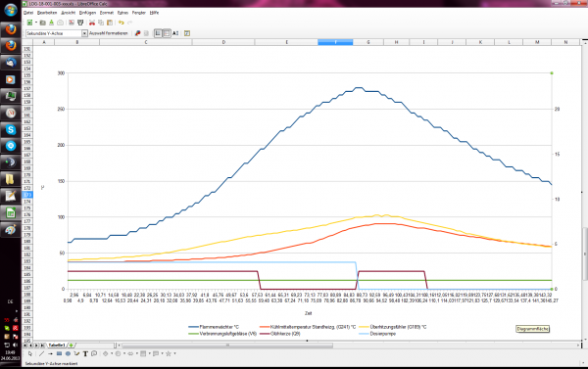Click the copy icon in the toolbar
The image size is (588, 369).
pos(101,23)
